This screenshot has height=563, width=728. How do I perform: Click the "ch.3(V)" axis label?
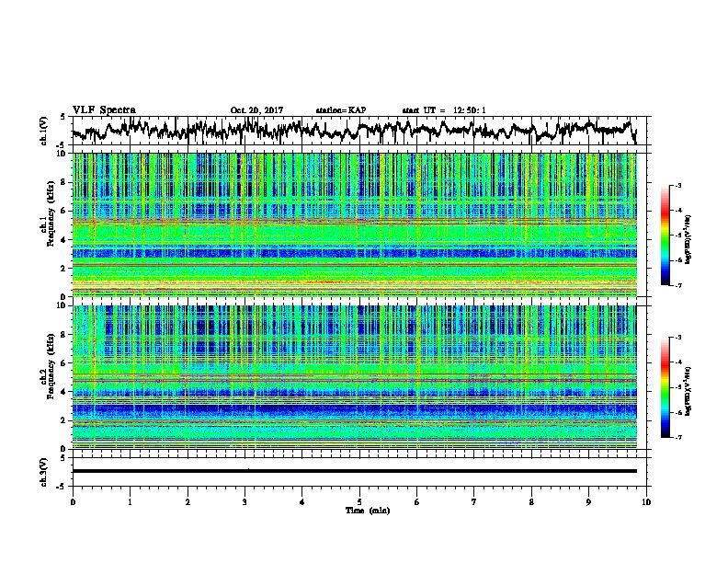[x=44, y=472]
